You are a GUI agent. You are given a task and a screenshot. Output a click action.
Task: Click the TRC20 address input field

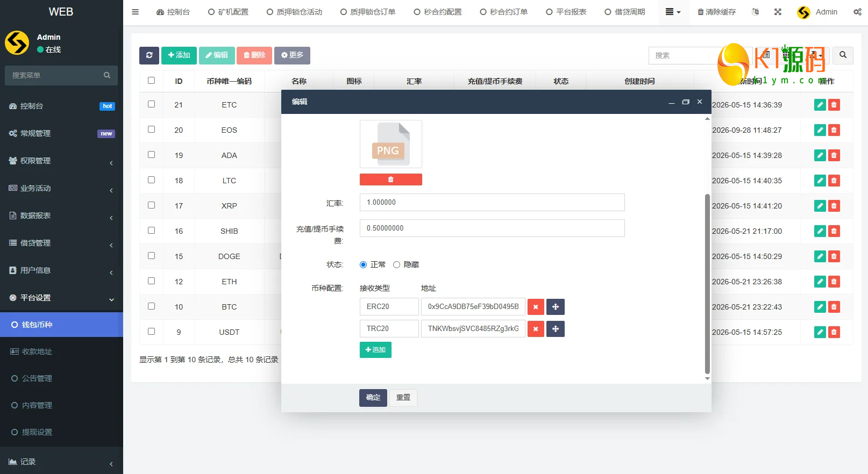pyautogui.click(x=473, y=329)
